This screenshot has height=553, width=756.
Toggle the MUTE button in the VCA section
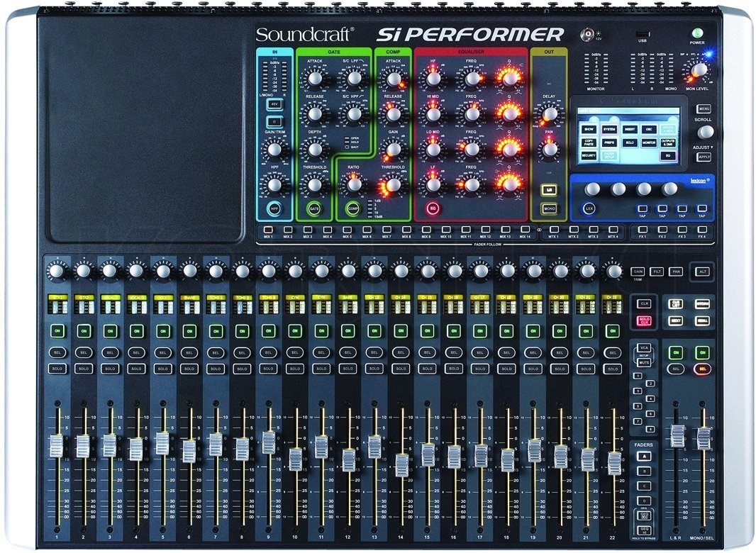[644, 363]
